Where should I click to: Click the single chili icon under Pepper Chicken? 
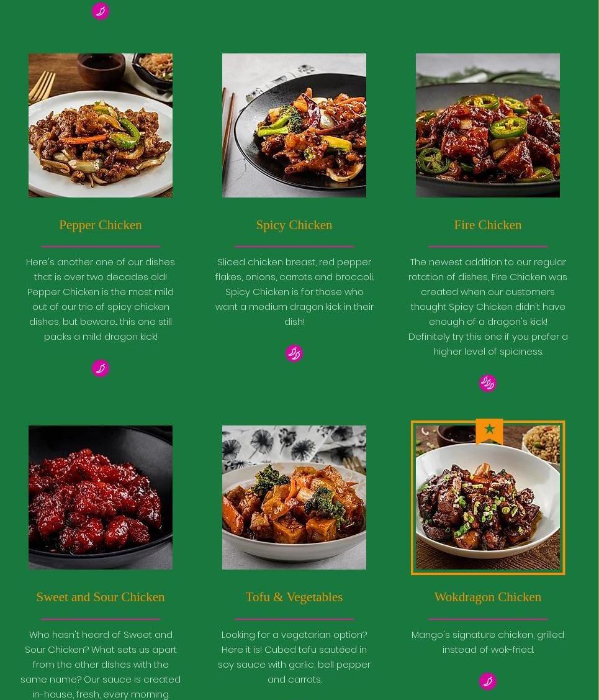[x=101, y=368]
